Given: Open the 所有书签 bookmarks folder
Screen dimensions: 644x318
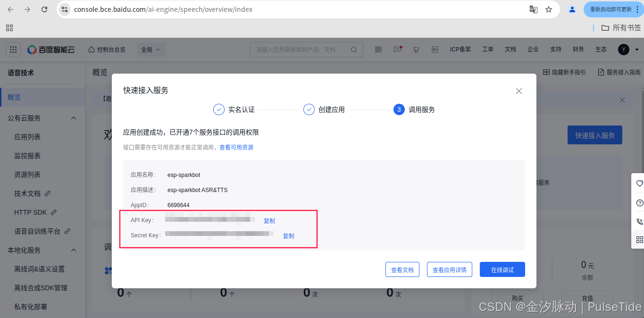Looking at the screenshot, I should pyautogui.click(x=621, y=28).
